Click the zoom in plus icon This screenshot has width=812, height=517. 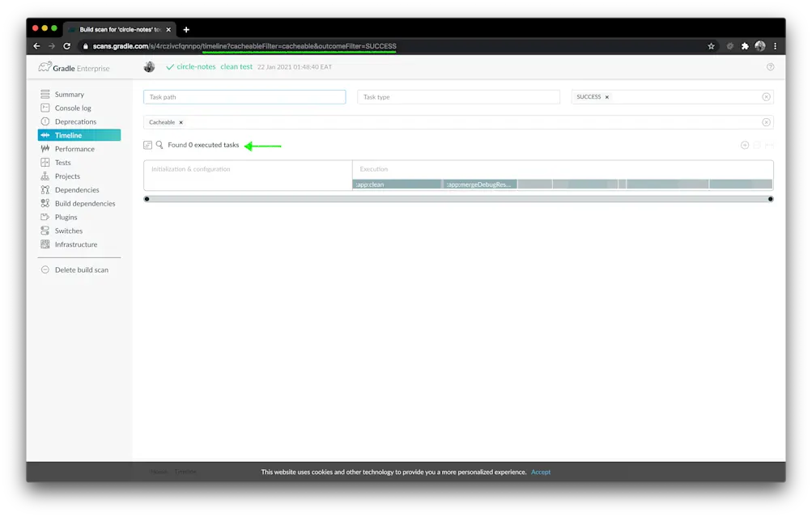click(745, 146)
